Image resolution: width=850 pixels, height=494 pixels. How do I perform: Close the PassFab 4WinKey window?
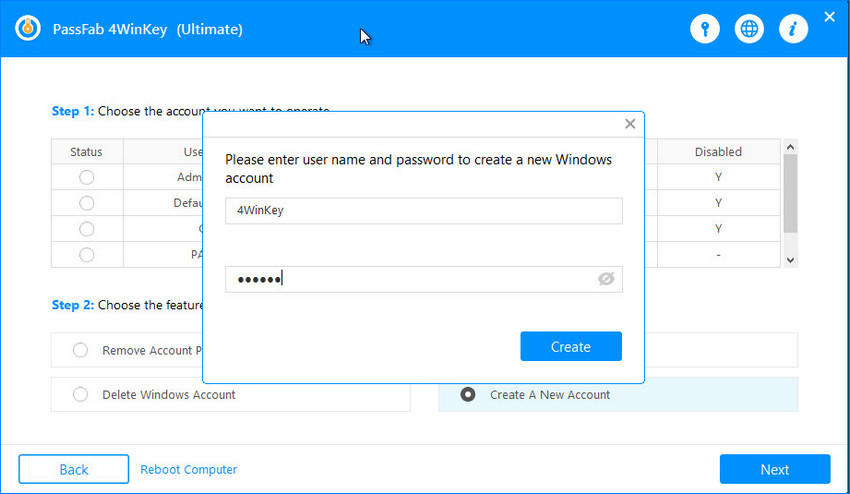click(829, 17)
